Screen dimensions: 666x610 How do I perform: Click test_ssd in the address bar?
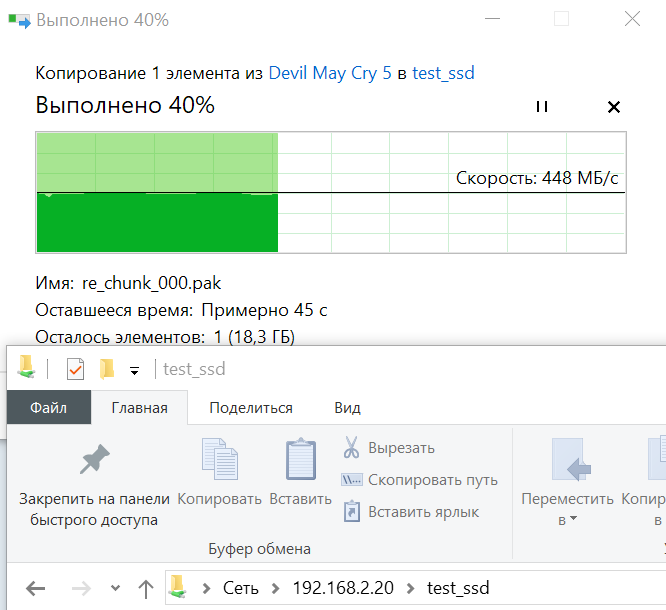[458, 588]
